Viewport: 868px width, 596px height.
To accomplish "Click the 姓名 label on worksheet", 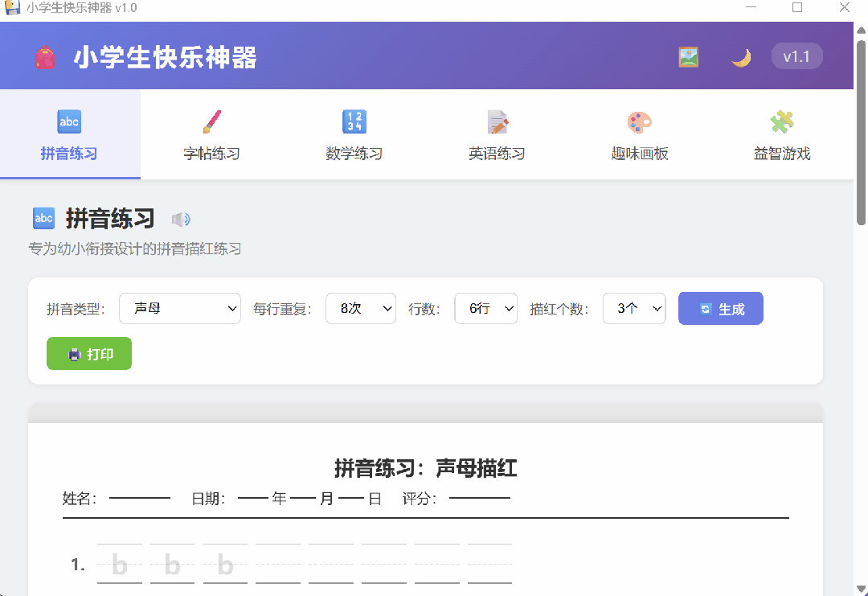I will [x=80, y=499].
